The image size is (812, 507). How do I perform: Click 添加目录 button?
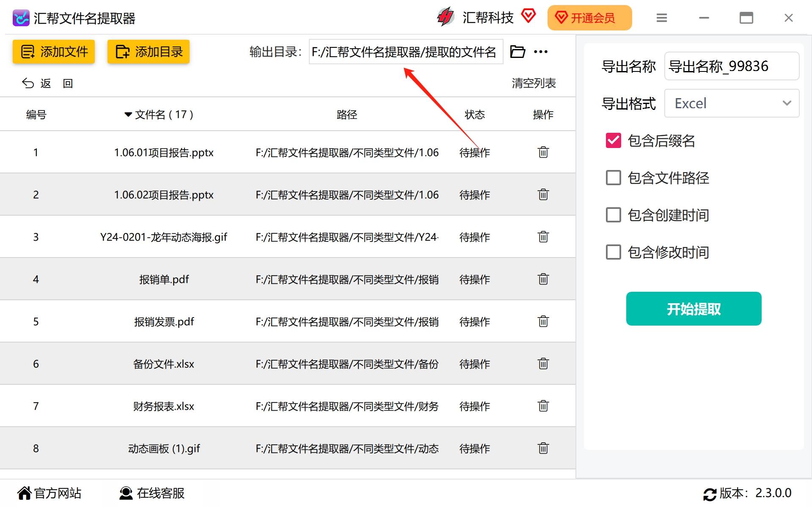pos(149,52)
